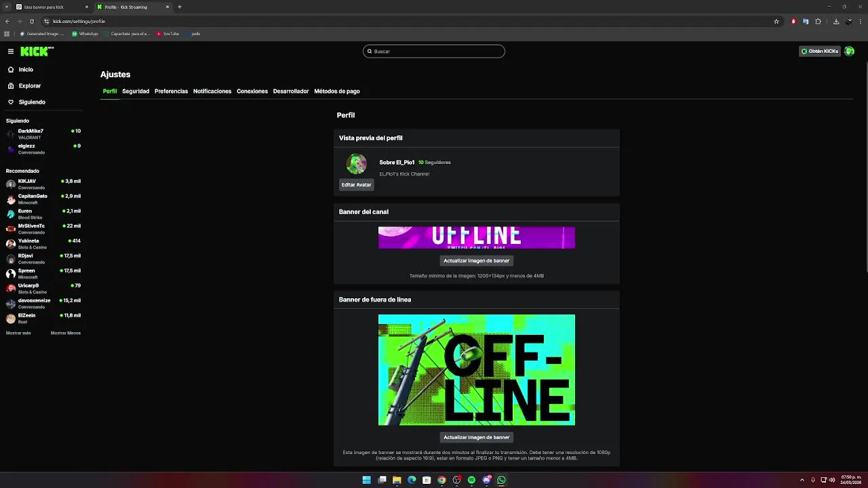Image resolution: width=868 pixels, height=488 pixels.
Task: Click the browser back arrow
Action: pyautogui.click(x=7, y=21)
